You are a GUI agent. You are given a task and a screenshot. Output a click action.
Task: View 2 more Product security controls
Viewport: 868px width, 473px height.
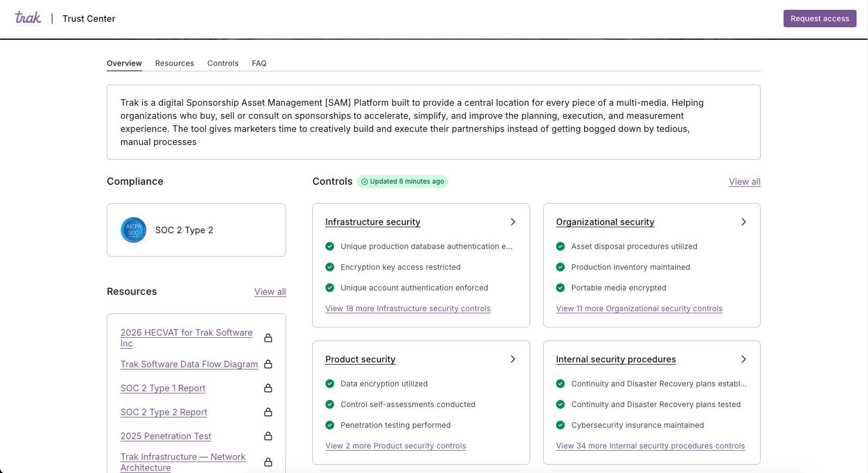(396, 446)
